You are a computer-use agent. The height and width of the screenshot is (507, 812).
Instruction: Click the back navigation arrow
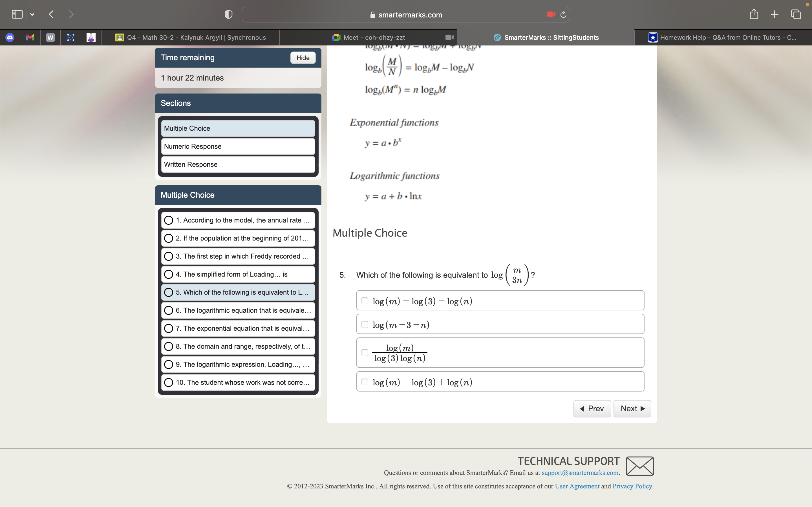(51, 14)
